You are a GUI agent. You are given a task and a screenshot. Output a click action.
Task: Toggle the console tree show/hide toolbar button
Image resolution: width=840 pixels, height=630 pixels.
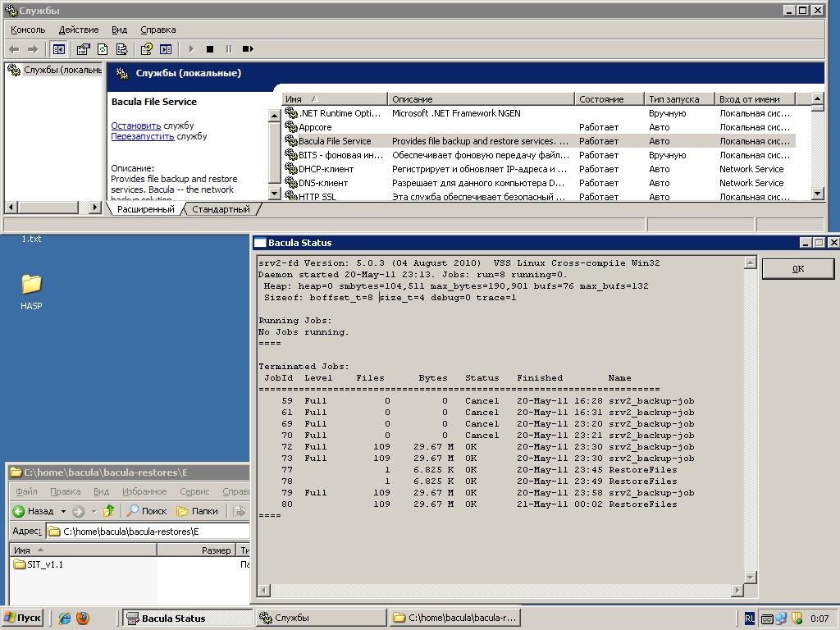tap(59, 49)
